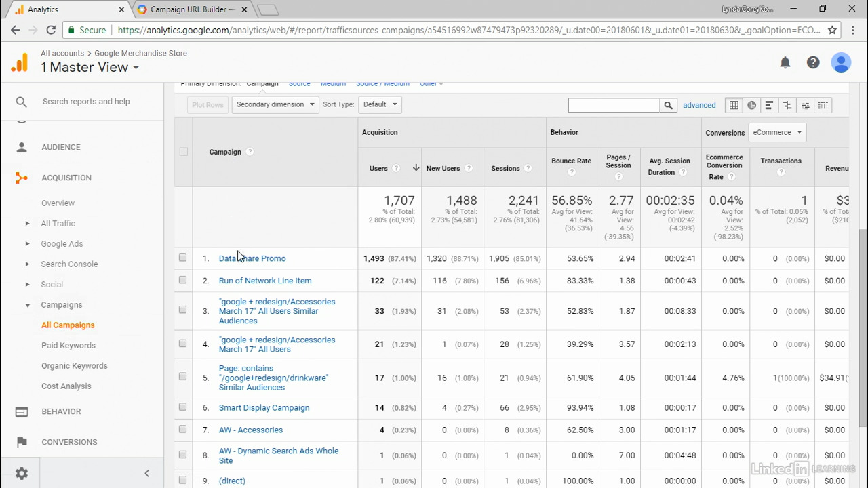Open the Admin gear icon
The height and width of the screenshot is (488, 868).
[22, 474]
